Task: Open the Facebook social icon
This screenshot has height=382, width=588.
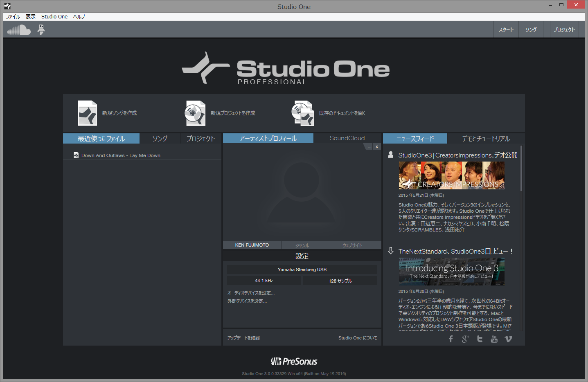Action: pyautogui.click(x=451, y=339)
